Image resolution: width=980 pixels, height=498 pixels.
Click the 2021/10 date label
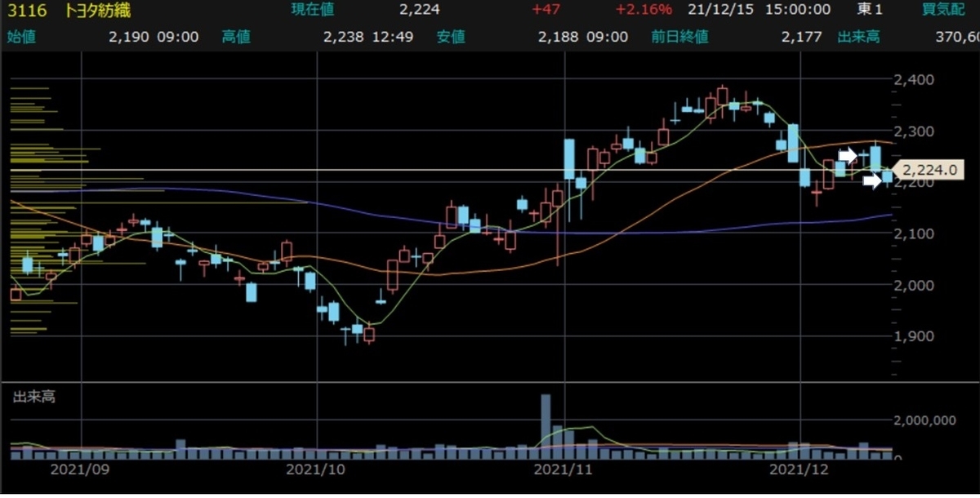[x=314, y=471]
